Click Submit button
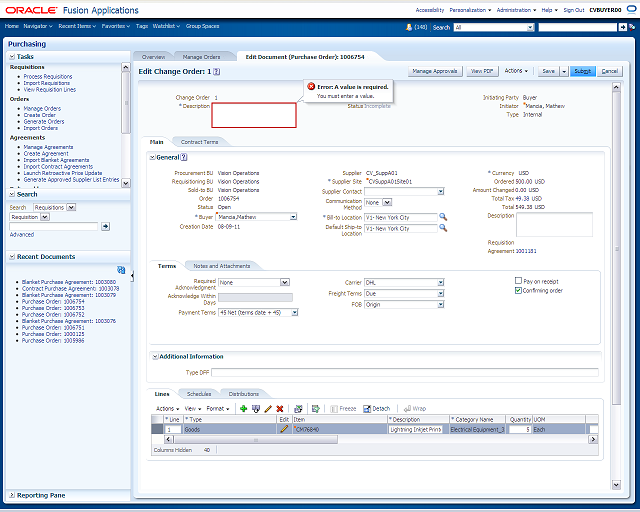 (582, 71)
